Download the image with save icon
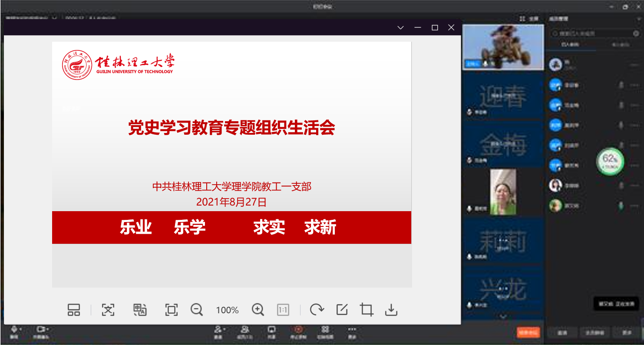Viewport: 644px width, 345px height. coord(391,310)
